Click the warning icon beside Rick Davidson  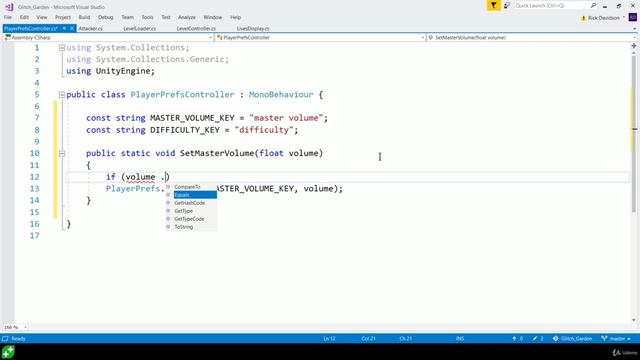583,18
